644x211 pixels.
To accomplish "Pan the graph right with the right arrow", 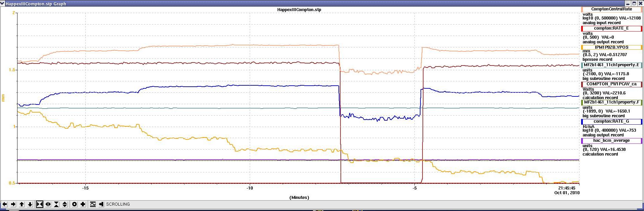I will tap(13, 204).
